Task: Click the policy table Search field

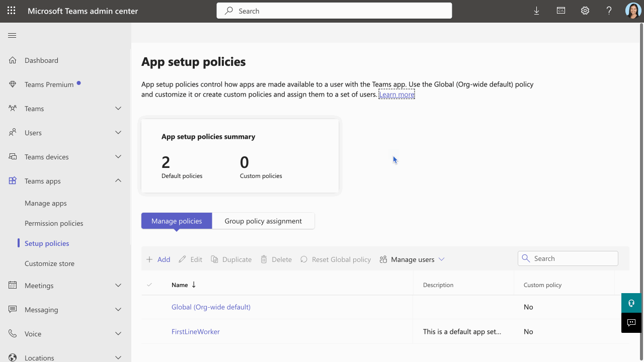Action: coord(568,258)
